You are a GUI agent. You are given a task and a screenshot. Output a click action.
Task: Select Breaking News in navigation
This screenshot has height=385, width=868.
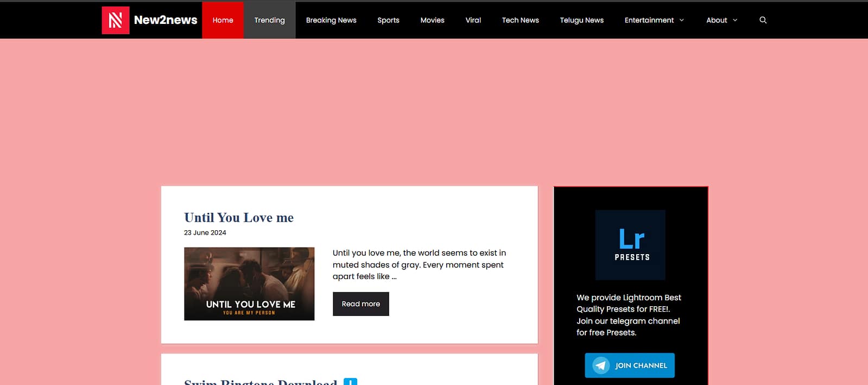331,20
